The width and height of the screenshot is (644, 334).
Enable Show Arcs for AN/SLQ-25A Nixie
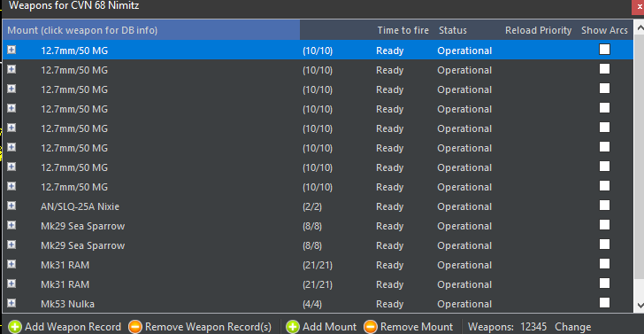tap(604, 206)
